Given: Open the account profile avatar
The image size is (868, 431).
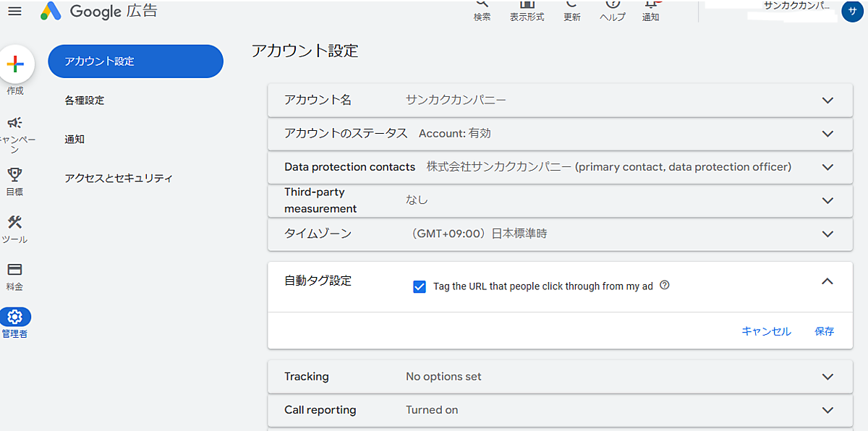Looking at the screenshot, I should click(851, 12).
